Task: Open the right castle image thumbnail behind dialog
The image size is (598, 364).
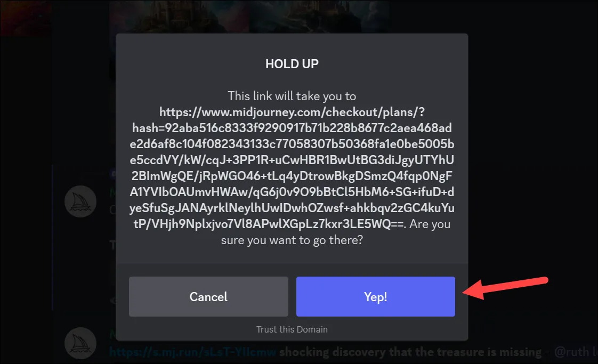Action: (x=320, y=16)
